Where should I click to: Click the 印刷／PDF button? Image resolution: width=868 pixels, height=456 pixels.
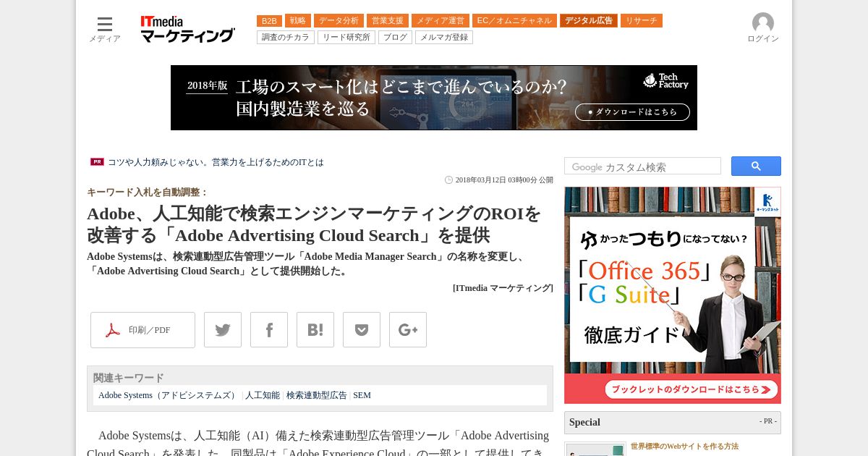[x=142, y=330]
